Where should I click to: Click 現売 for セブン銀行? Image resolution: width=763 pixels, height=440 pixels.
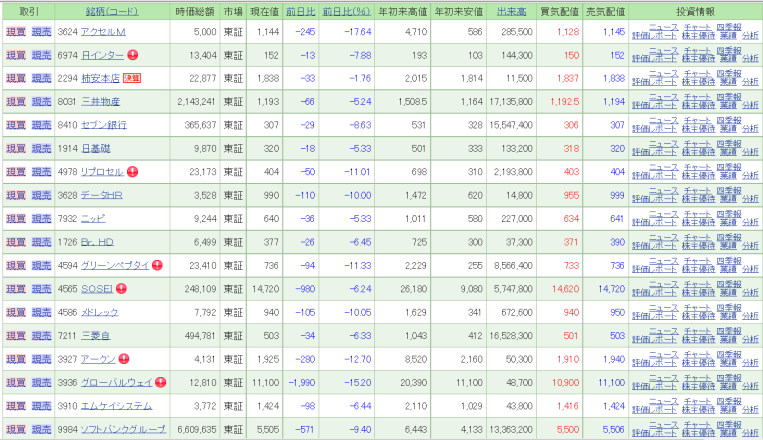(41, 125)
